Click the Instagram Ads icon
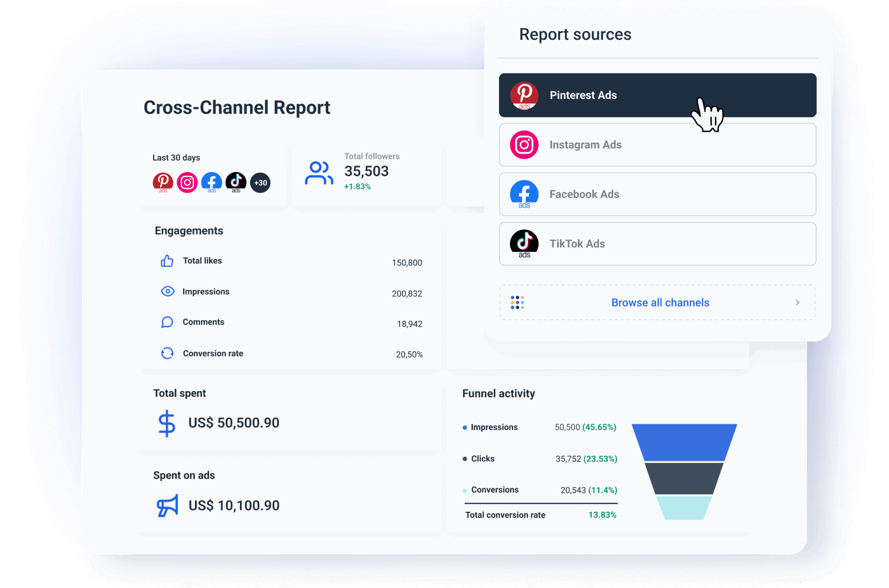Screen dimensions: 889x588 [524, 145]
